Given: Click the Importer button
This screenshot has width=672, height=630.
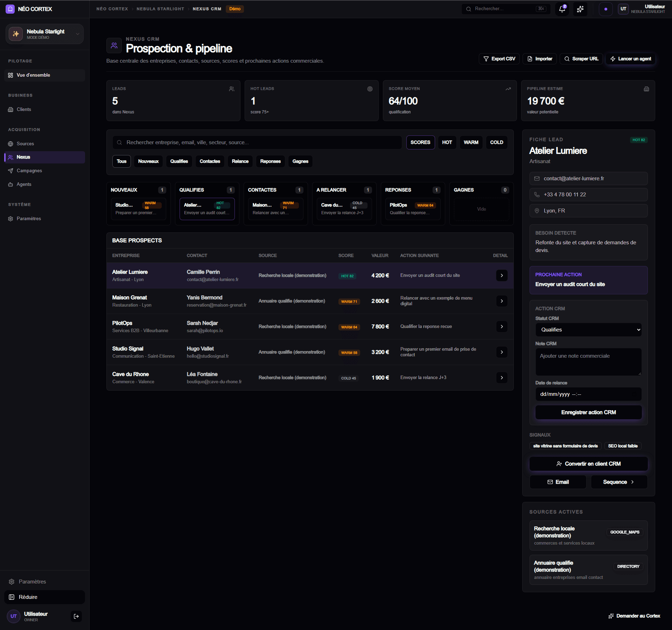Looking at the screenshot, I should coord(540,59).
